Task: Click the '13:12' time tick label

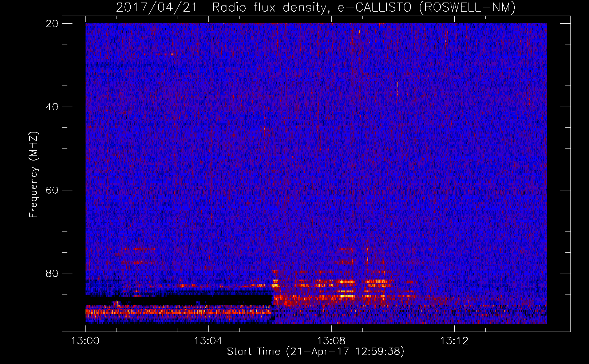Action: pyautogui.click(x=454, y=341)
